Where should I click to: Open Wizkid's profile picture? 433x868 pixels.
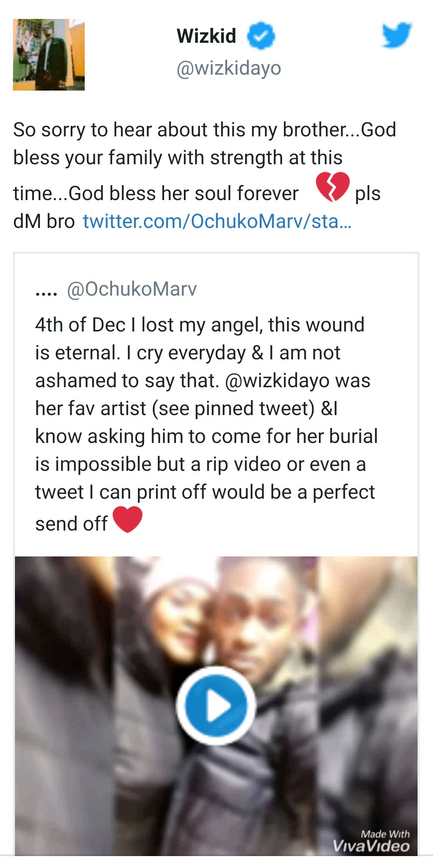coord(49,55)
